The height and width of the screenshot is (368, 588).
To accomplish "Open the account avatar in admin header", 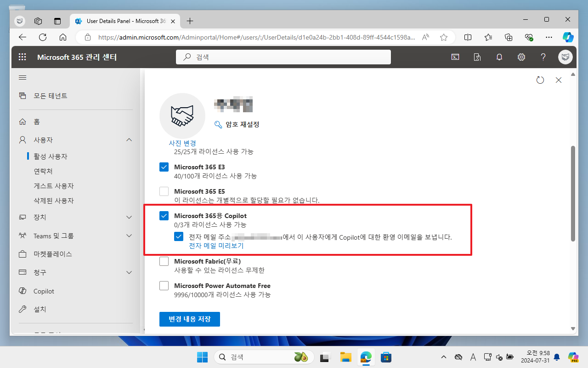I will tap(565, 57).
